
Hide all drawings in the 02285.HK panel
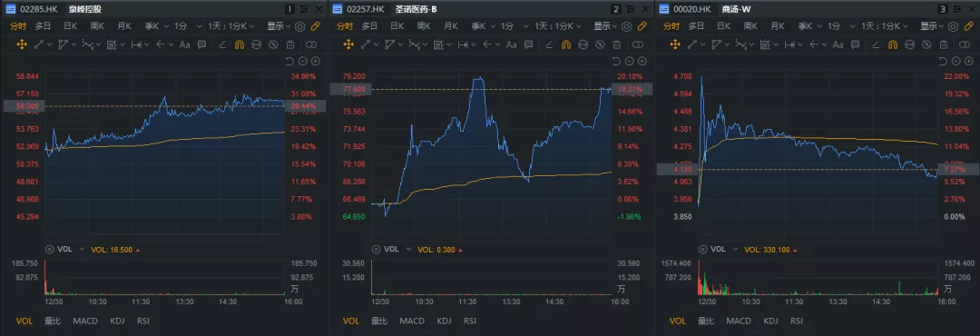click(273, 44)
